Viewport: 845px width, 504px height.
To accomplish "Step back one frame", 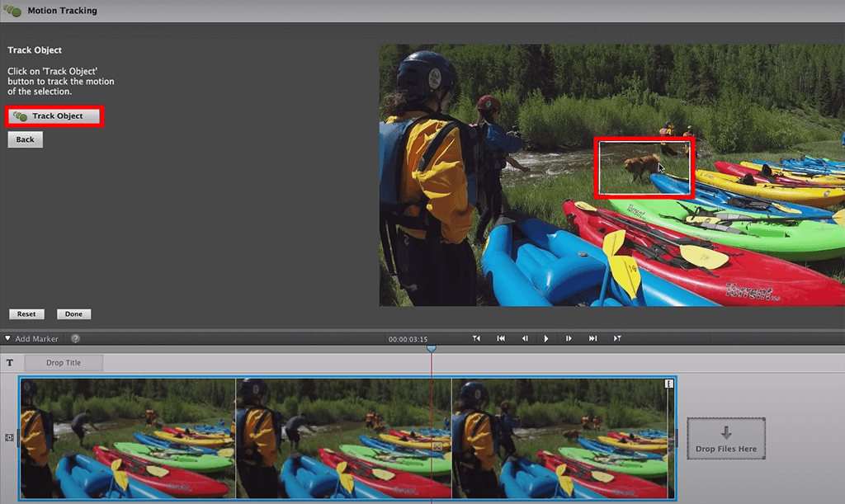I will pyautogui.click(x=525, y=339).
